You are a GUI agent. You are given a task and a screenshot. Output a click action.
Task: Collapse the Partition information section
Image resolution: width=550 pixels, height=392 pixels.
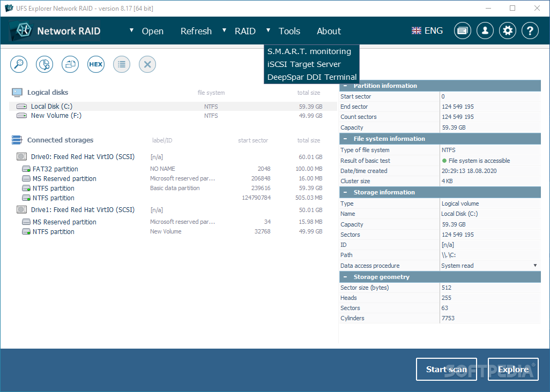(345, 86)
